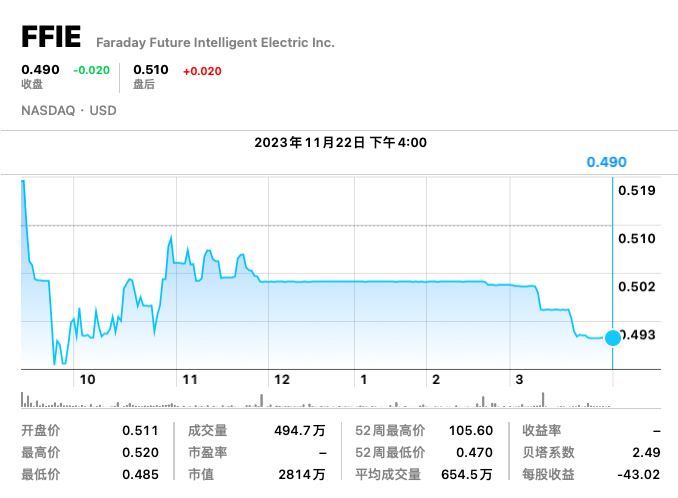Click the 12 o'clock time axis marker
This screenshot has height=498, width=678.
282,380
